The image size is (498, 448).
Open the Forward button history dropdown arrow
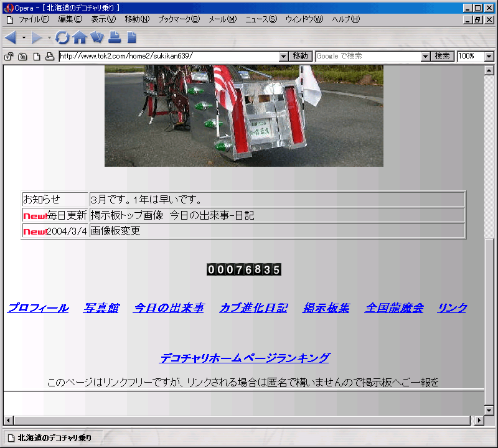pos(49,37)
